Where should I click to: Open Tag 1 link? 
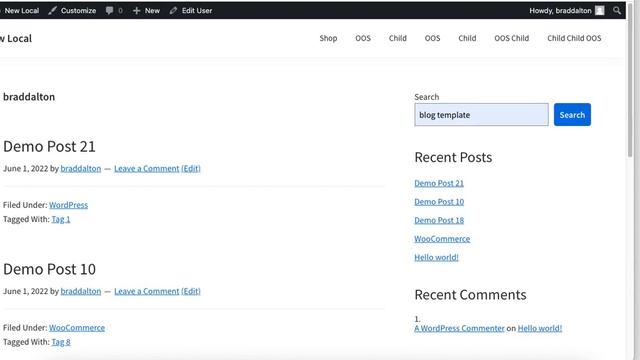tap(61, 219)
